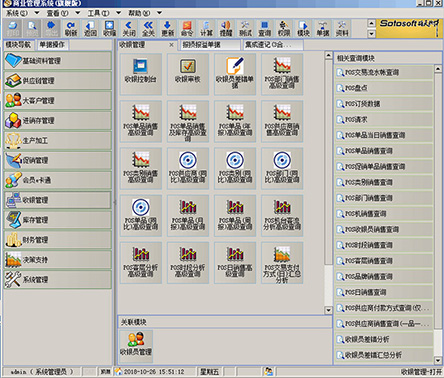Open POS客层分析高级查询 module
444x378 pixels.
point(141,263)
